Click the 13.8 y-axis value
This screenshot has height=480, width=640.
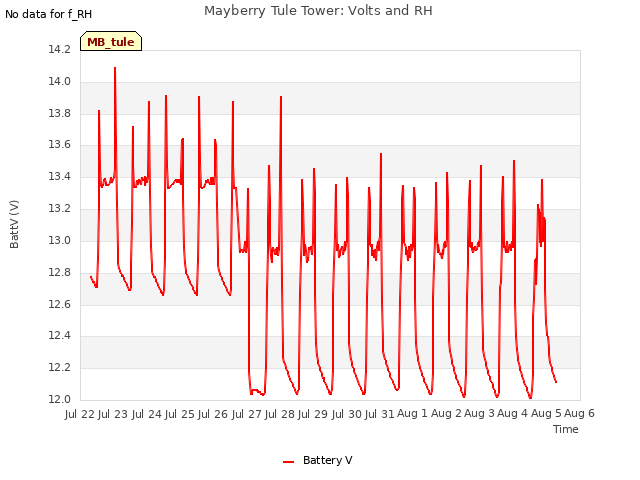pos(60,113)
